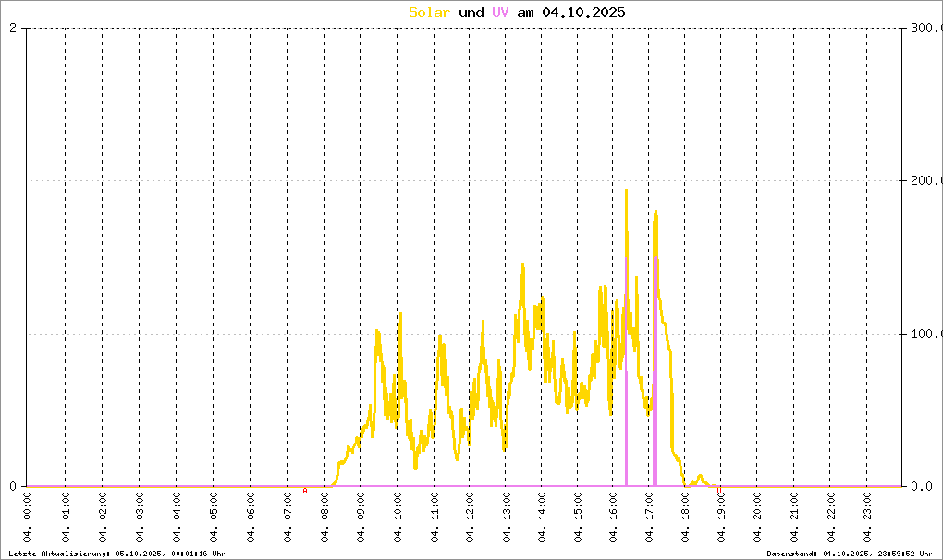Screen dimensions: 943x560
Task: Click the right axis top value 300.0
Action: click(926, 28)
